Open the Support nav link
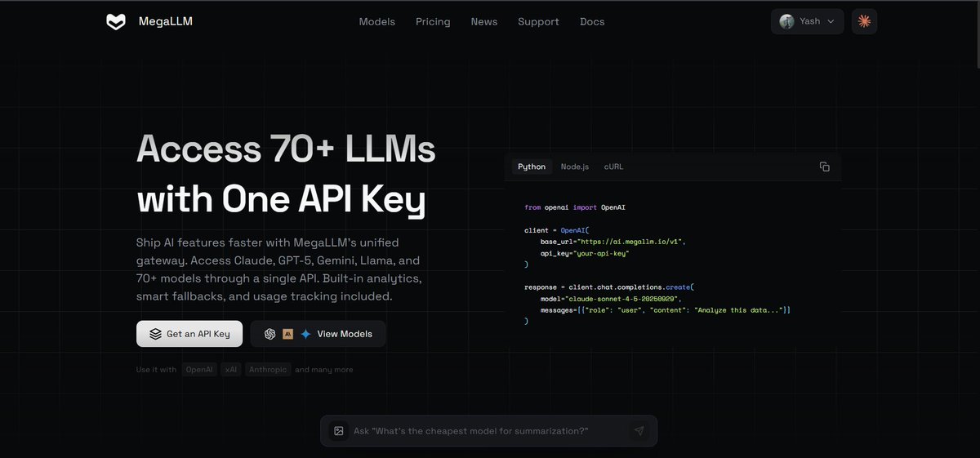Viewport: 980px width, 458px height. (x=538, y=22)
